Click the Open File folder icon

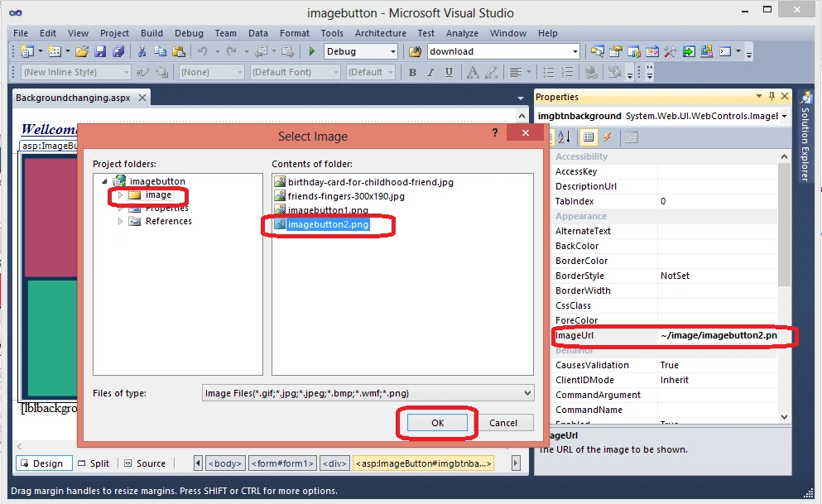click(x=82, y=51)
